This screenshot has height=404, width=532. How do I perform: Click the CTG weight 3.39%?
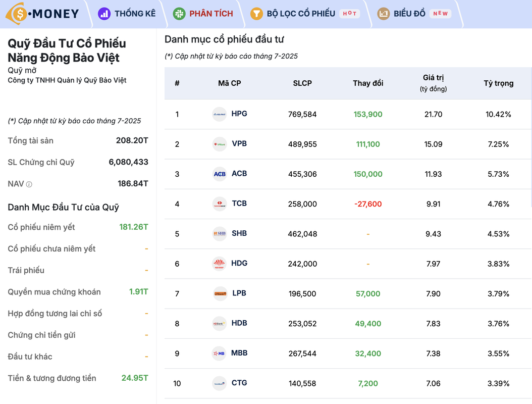click(x=498, y=383)
